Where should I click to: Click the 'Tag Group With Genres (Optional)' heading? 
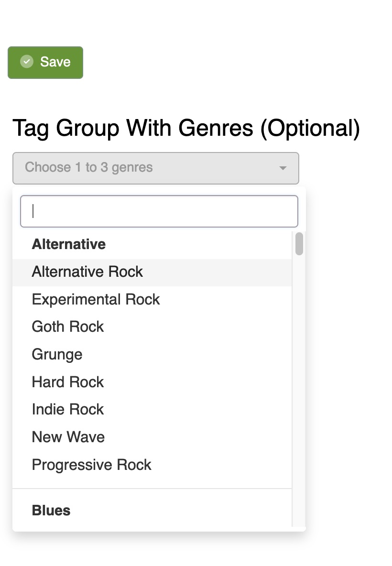(186, 128)
